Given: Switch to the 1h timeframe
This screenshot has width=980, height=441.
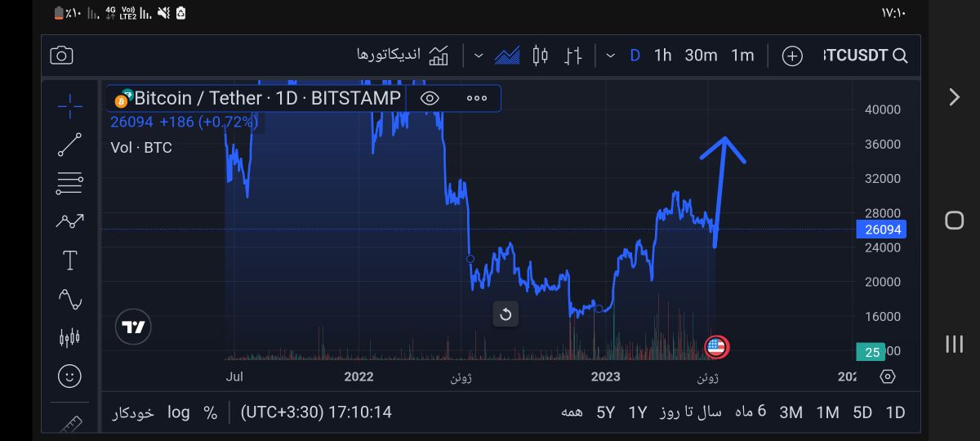Looking at the screenshot, I should 662,56.
